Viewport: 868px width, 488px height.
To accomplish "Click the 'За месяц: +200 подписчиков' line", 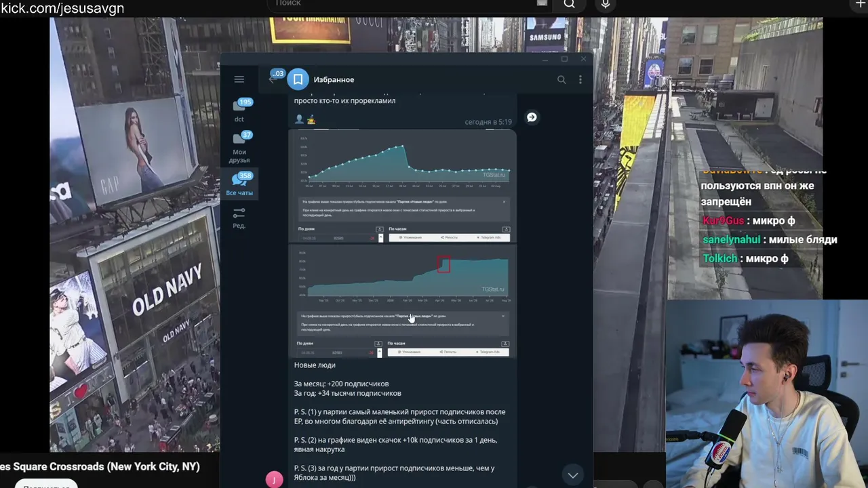I will [341, 384].
